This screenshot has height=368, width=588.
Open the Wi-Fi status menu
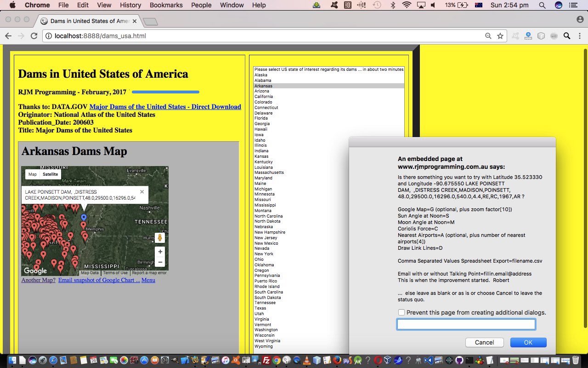(407, 5)
